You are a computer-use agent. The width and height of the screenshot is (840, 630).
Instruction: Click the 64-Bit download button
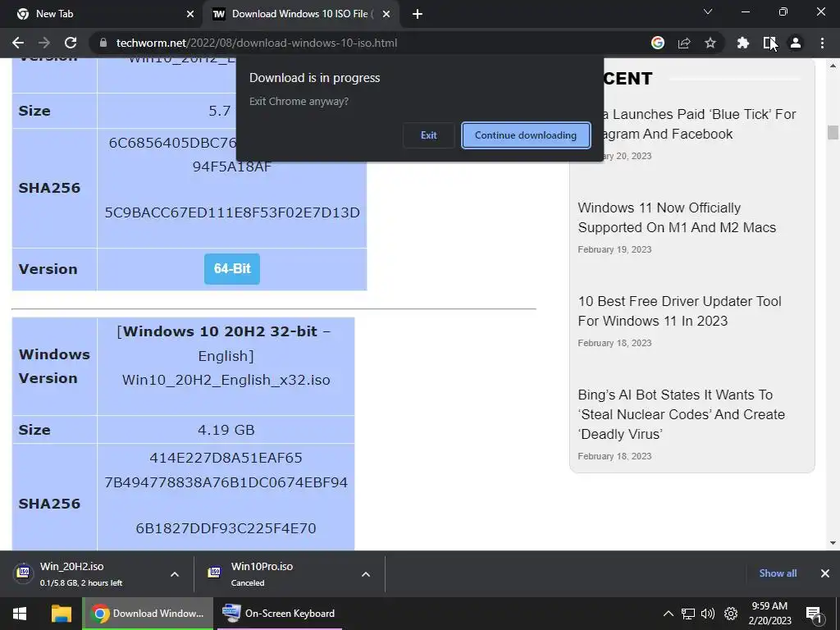point(232,268)
